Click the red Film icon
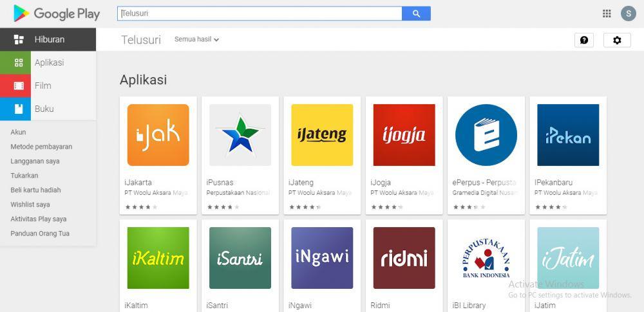Viewport: 644px width, 312px height. point(15,86)
